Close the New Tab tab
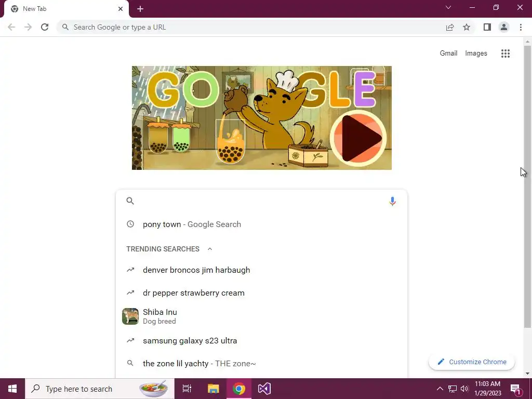This screenshot has width=532, height=399. pos(121,9)
